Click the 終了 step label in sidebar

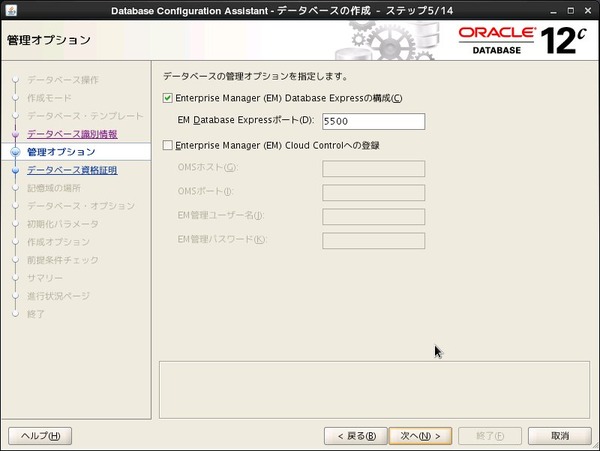point(36,314)
